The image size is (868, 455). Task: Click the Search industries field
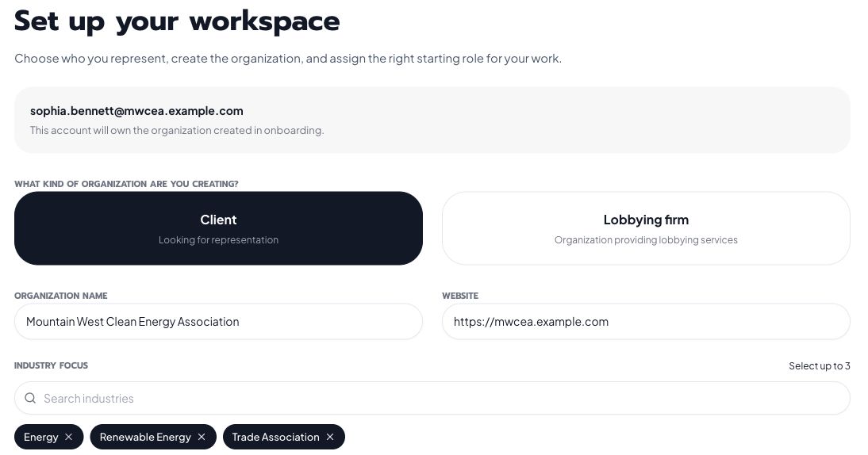click(x=432, y=398)
